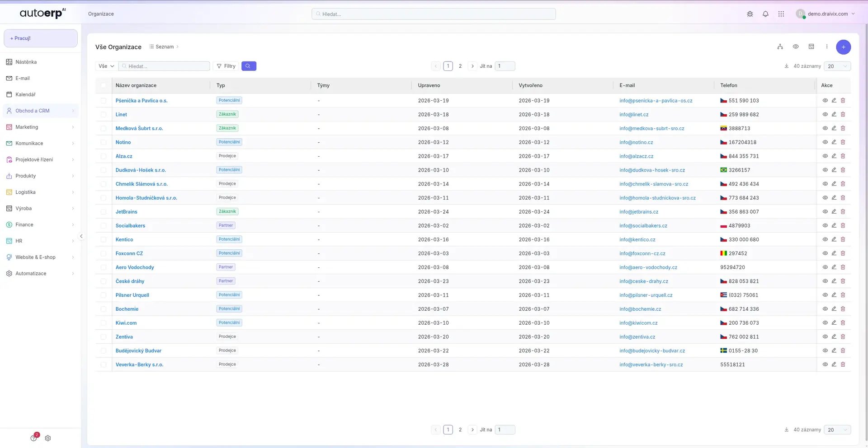Click the blue search magnifier button
The image size is (868, 448).
(x=249, y=66)
